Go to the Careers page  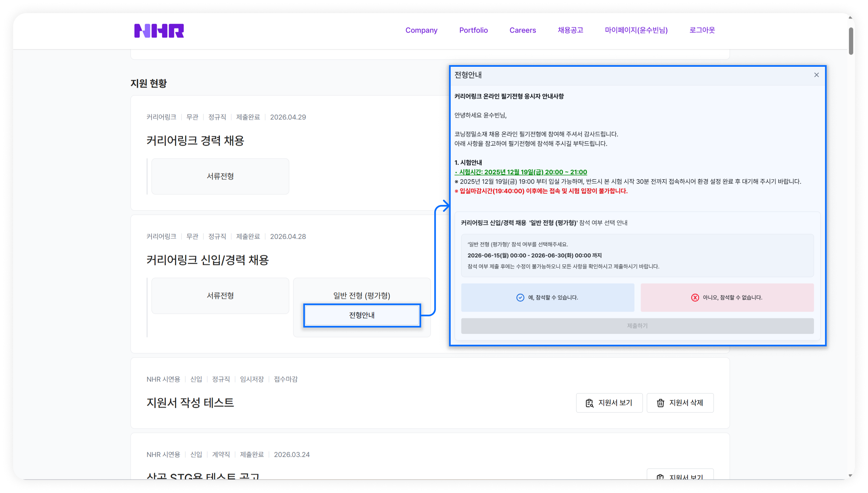[523, 30]
